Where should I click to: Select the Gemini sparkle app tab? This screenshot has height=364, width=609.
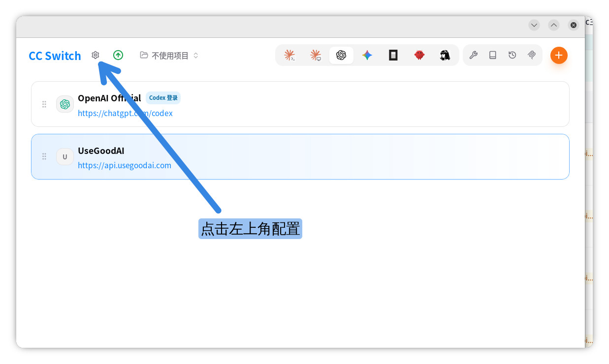pos(367,55)
